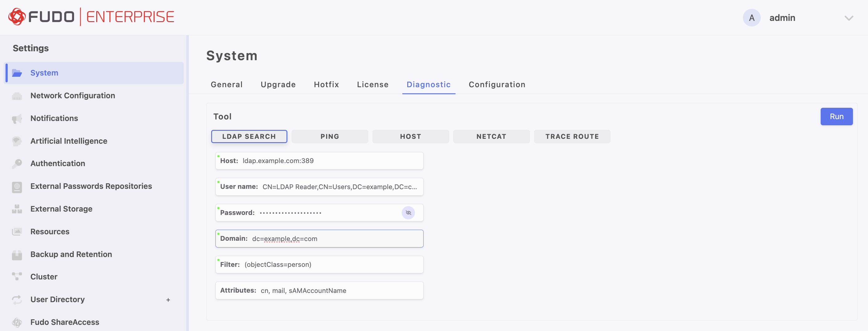The height and width of the screenshot is (331, 868).
Task: Select the PING tool option
Action: pos(329,136)
